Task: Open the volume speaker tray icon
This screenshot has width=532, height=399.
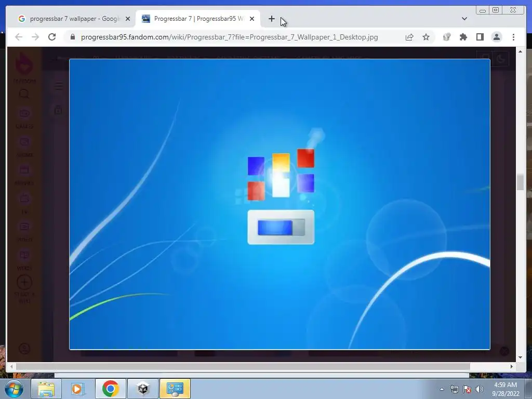Action: [480, 389]
